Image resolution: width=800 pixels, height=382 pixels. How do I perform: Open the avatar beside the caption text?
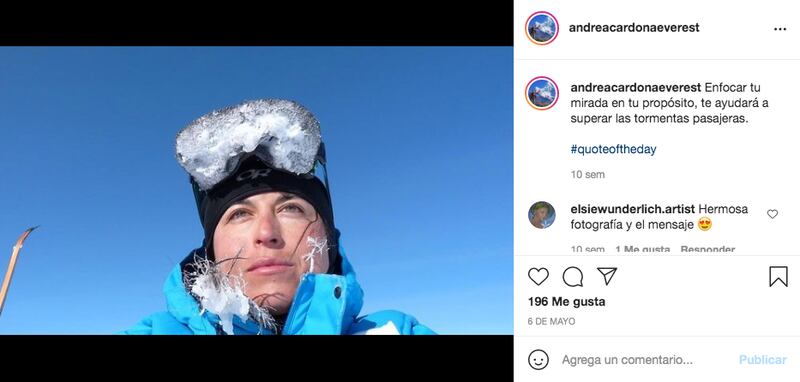pyautogui.click(x=541, y=93)
